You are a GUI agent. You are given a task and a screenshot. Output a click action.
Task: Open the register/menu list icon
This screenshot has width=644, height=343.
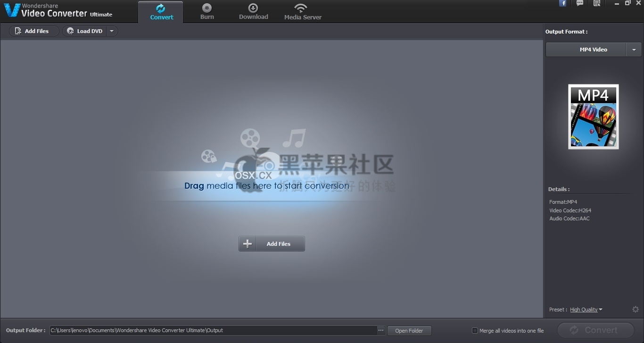[x=597, y=3]
